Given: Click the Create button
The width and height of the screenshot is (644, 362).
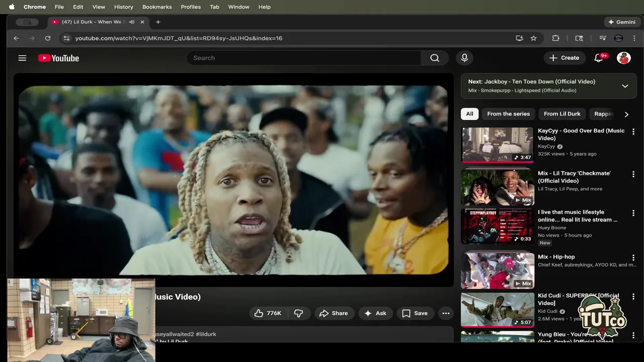Looking at the screenshot, I should [x=565, y=58].
